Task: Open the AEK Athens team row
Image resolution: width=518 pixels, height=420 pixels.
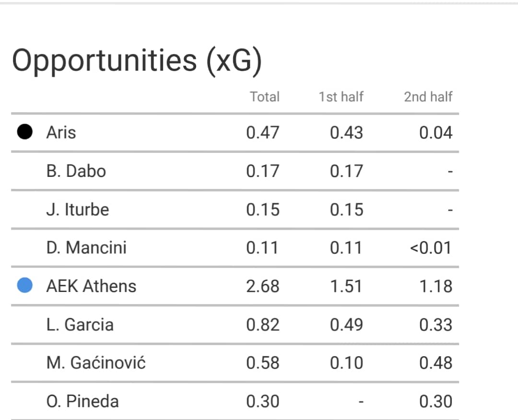Action: pos(235,286)
